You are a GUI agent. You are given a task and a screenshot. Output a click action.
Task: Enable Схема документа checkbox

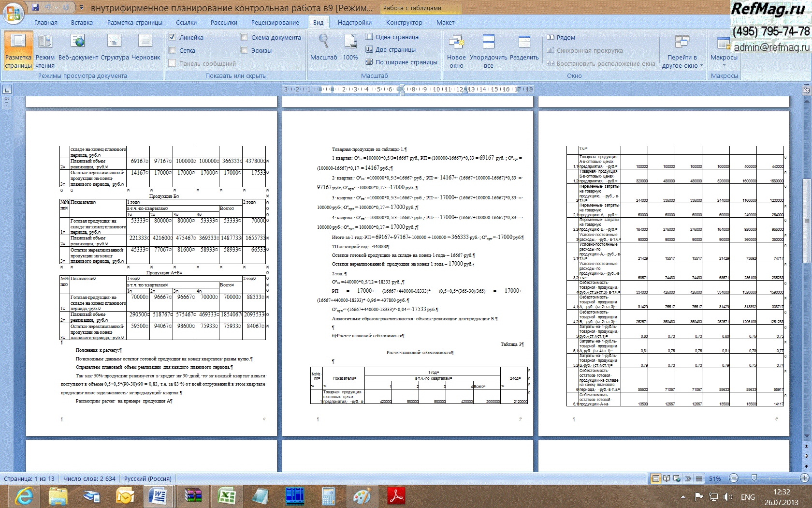[244, 37]
